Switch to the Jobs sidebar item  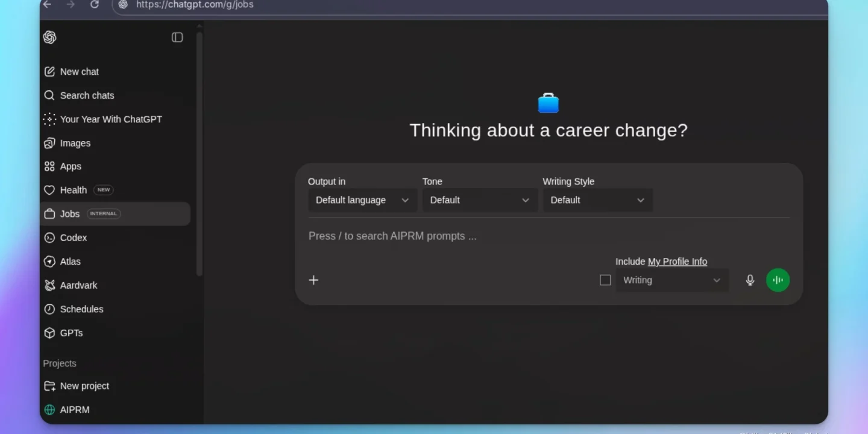(x=70, y=213)
